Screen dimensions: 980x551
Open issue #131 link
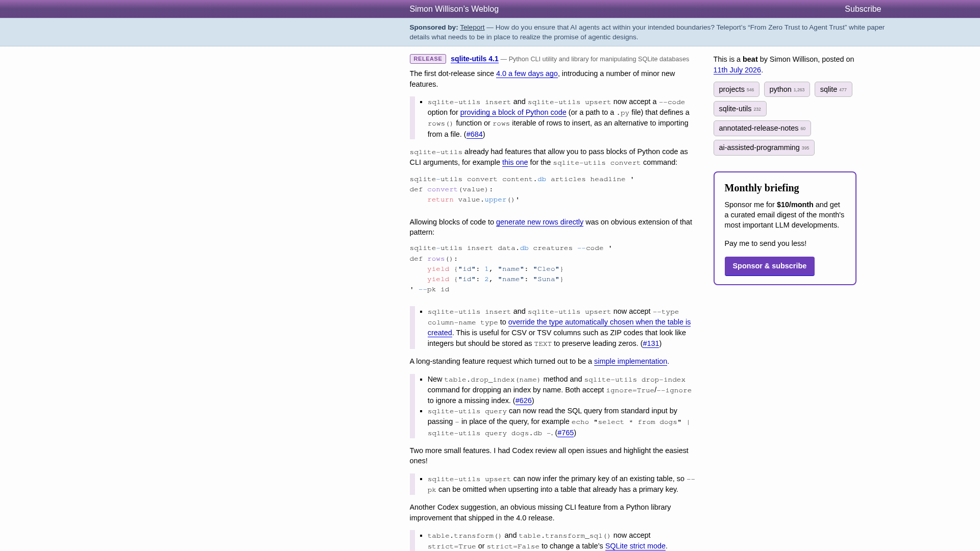pyautogui.click(x=651, y=343)
